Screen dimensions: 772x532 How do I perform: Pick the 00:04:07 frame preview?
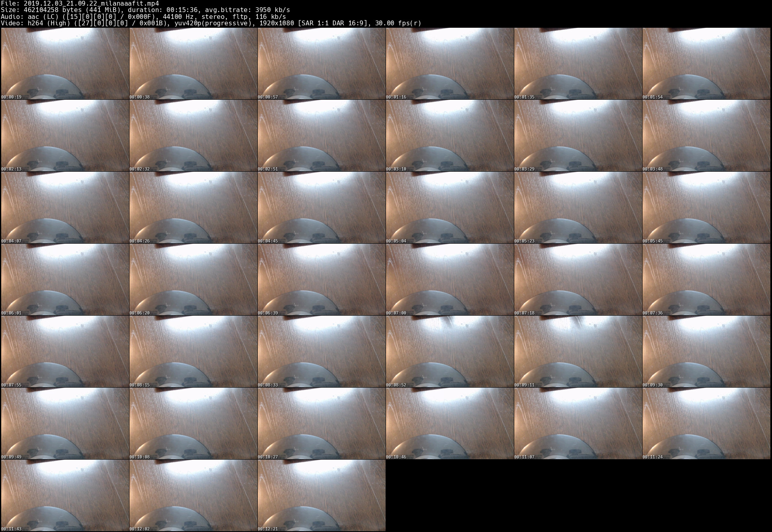[x=65, y=207]
